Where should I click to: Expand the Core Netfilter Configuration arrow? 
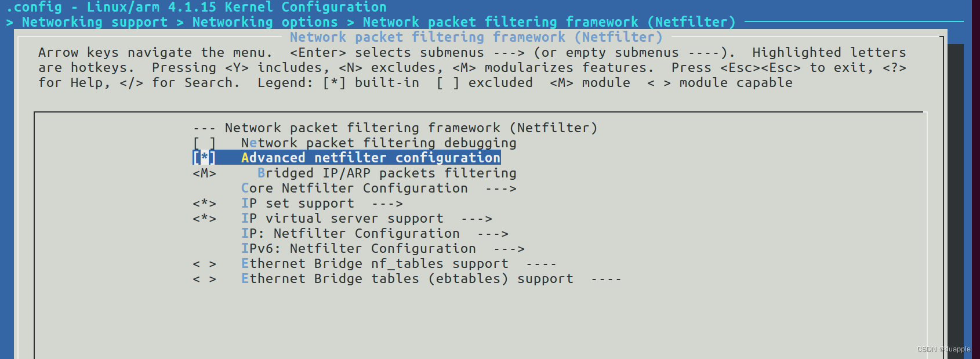click(x=501, y=188)
